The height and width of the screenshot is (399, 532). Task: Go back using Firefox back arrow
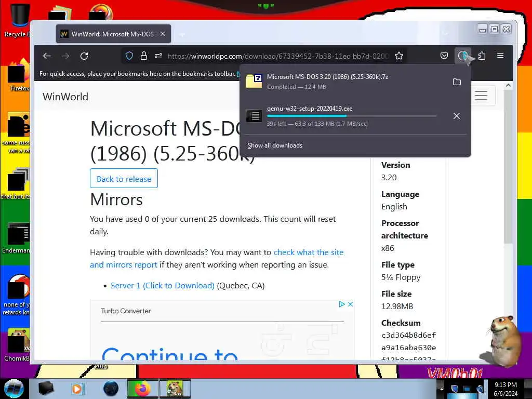(47, 56)
